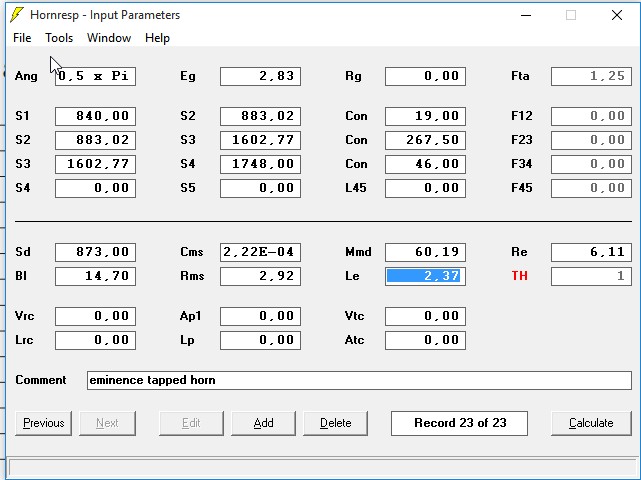Click the Re field with 6,11
The height and width of the screenshot is (480, 641).
591,252
